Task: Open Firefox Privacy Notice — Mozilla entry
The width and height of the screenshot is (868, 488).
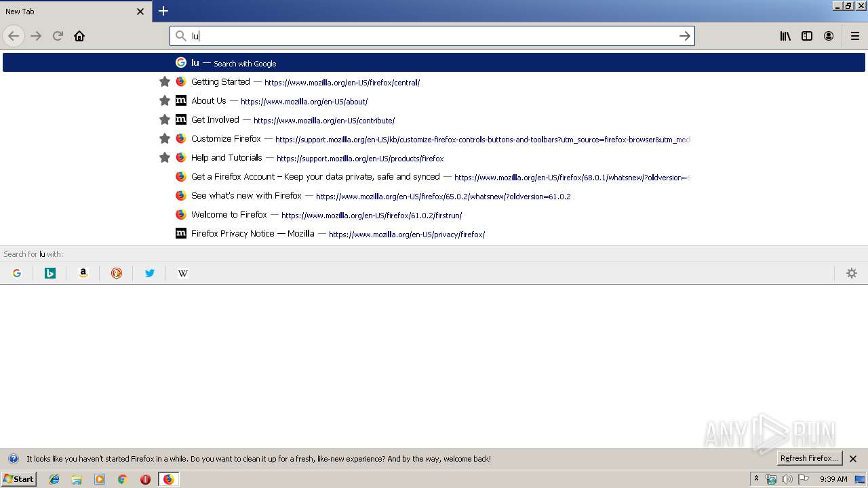Action: [x=434, y=233]
